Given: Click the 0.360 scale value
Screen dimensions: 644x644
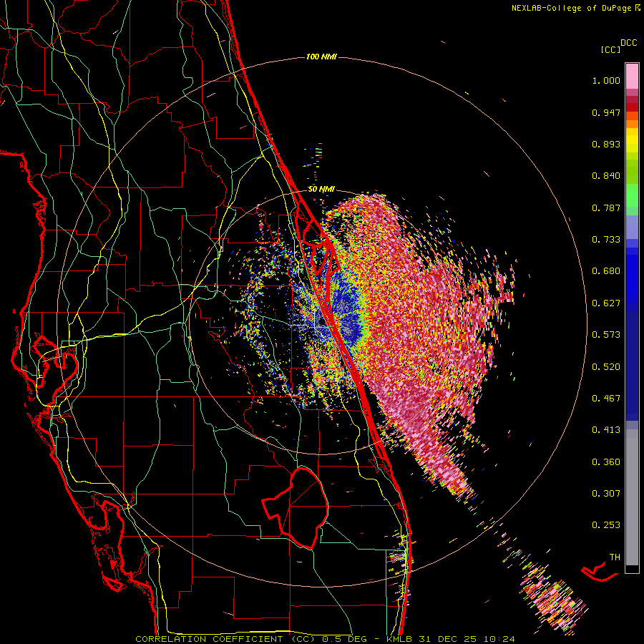Looking at the screenshot, I should [606, 462].
